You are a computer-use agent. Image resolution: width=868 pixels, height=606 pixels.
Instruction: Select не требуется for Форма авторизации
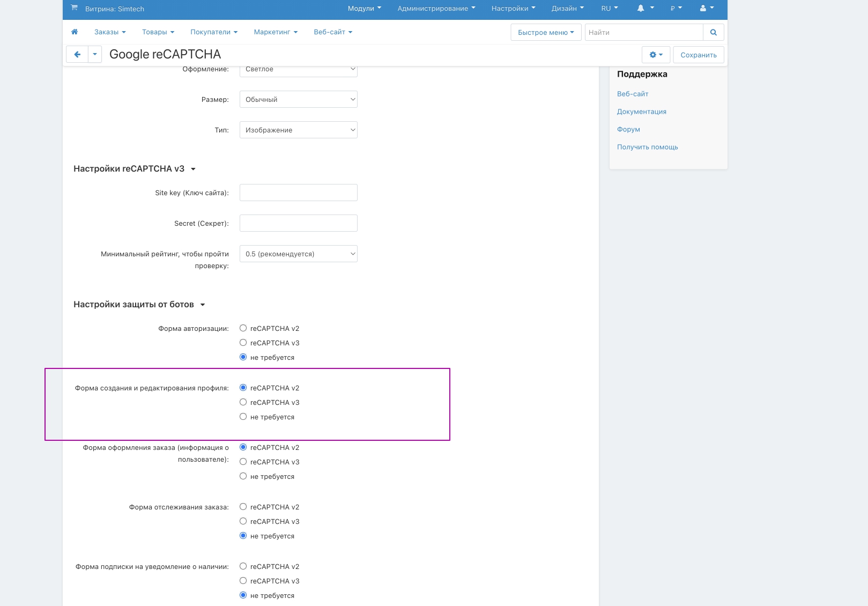pyautogui.click(x=243, y=357)
